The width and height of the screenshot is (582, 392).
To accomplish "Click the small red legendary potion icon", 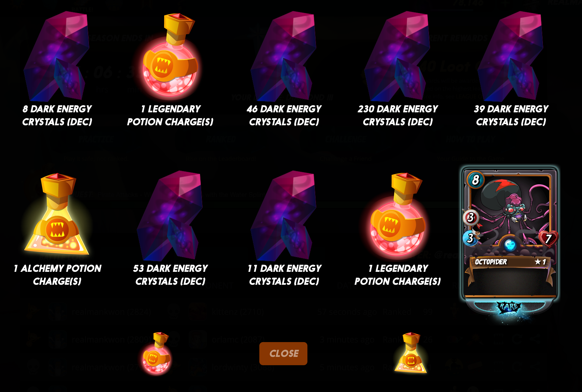I will pyautogui.click(x=157, y=353).
